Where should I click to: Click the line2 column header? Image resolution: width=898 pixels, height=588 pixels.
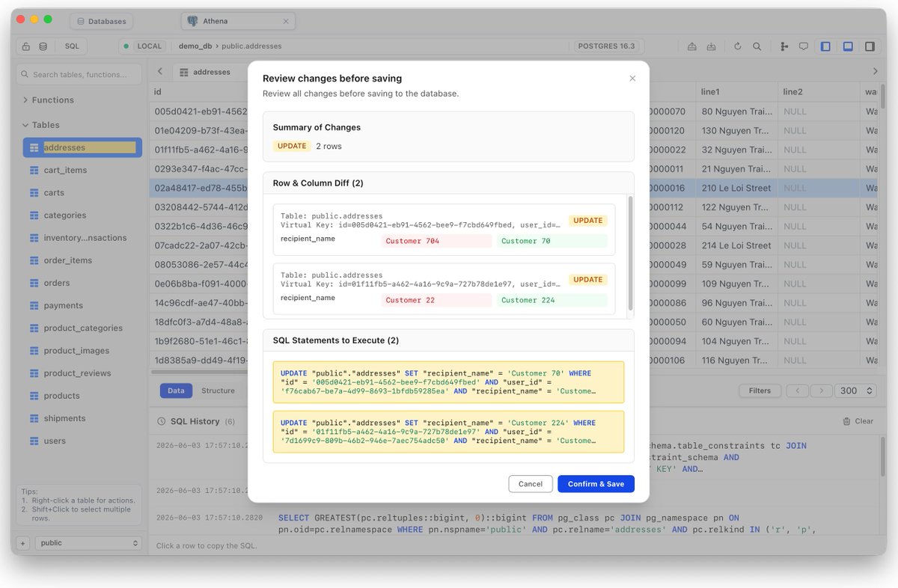pos(819,91)
